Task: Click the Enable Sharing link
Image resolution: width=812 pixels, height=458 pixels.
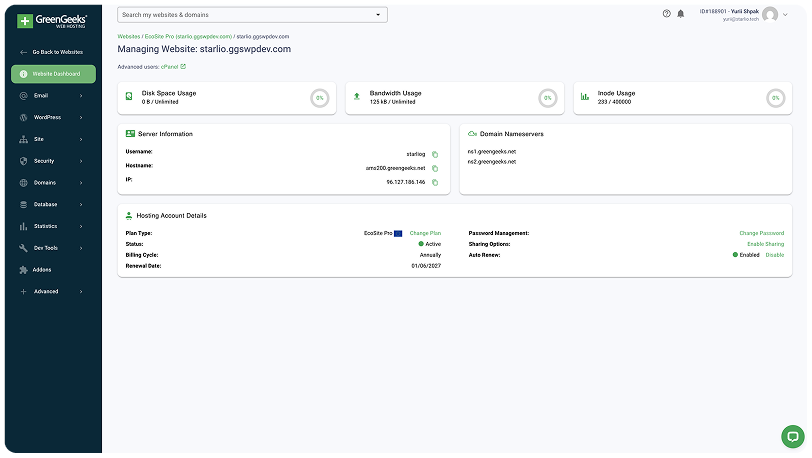Action: click(x=765, y=244)
